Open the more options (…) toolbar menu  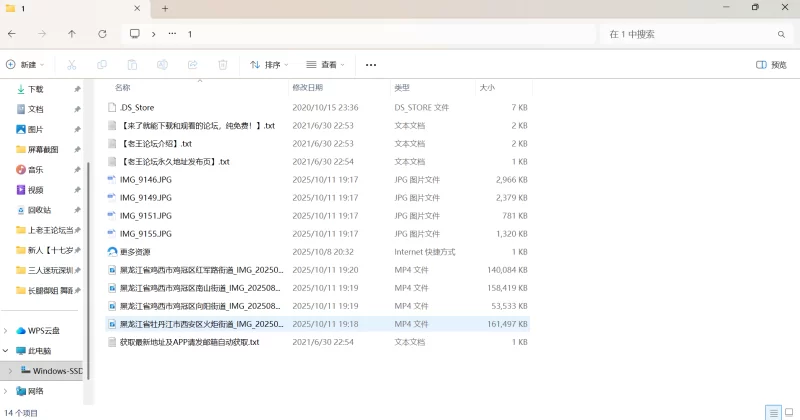371,65
